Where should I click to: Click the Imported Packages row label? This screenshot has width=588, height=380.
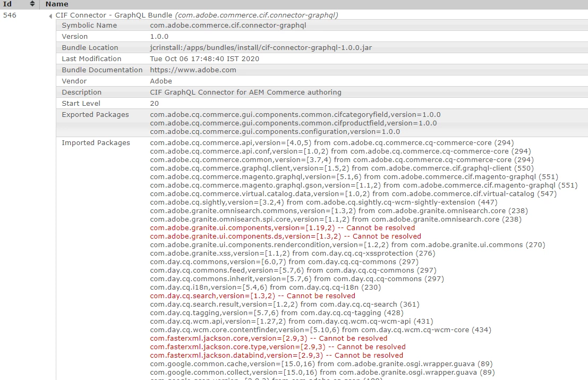coord(96,143)
